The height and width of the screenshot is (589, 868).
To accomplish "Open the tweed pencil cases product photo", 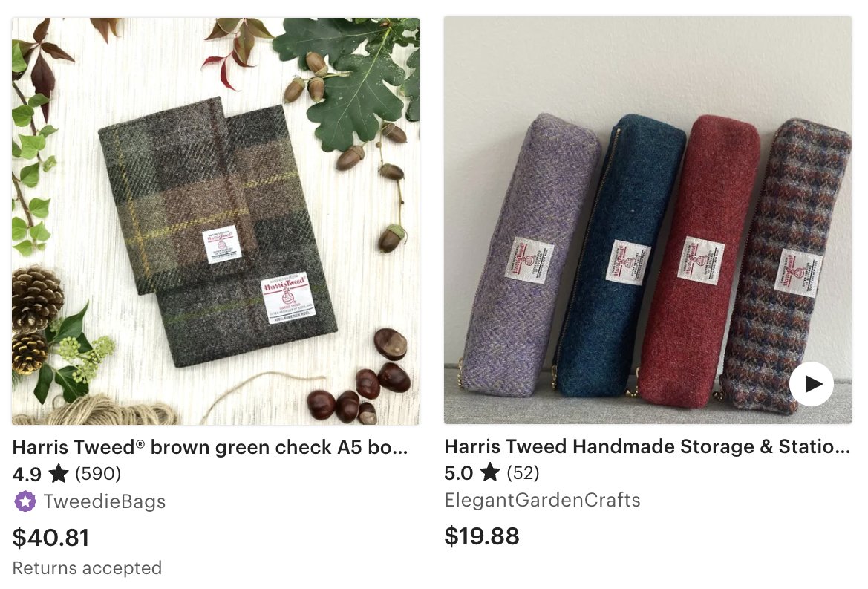I will click(647, 221).
